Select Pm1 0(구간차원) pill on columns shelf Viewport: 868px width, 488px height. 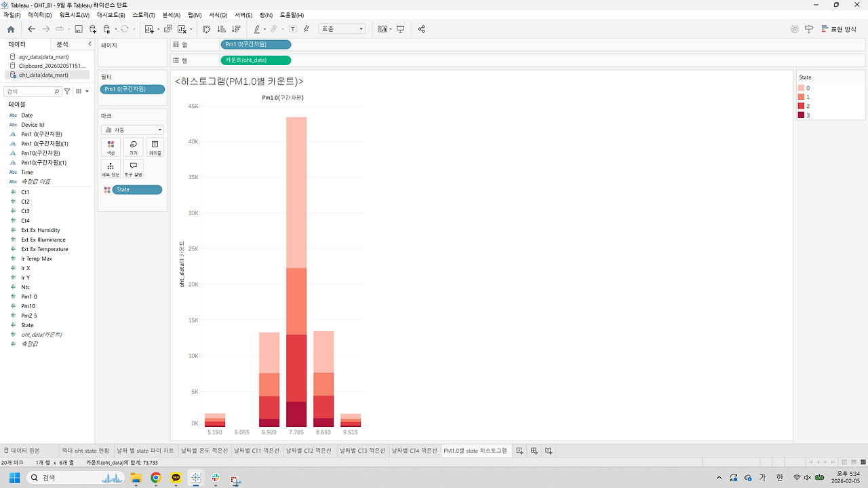[256, 44]
